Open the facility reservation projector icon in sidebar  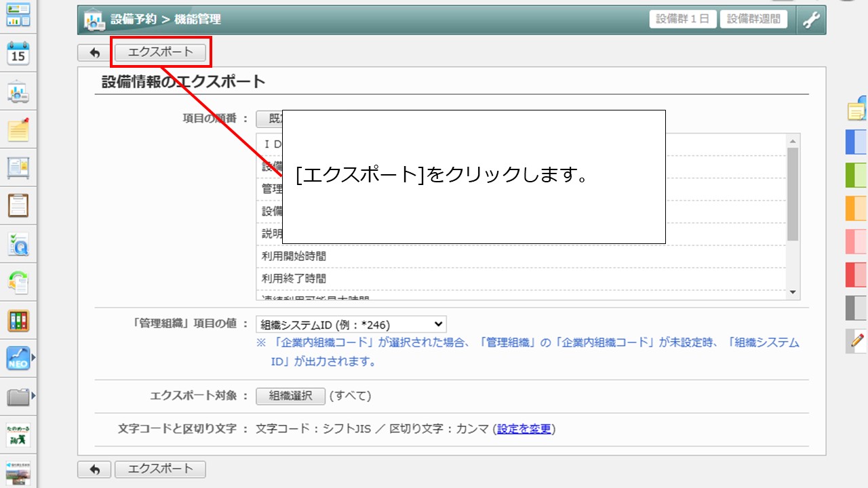(x=18, y=93)
